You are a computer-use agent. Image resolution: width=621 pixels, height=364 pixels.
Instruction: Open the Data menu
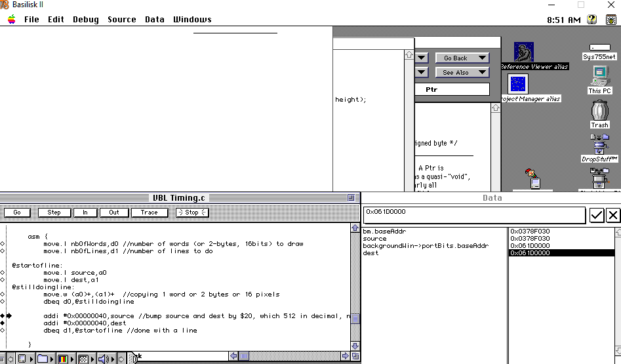[155, 20]
